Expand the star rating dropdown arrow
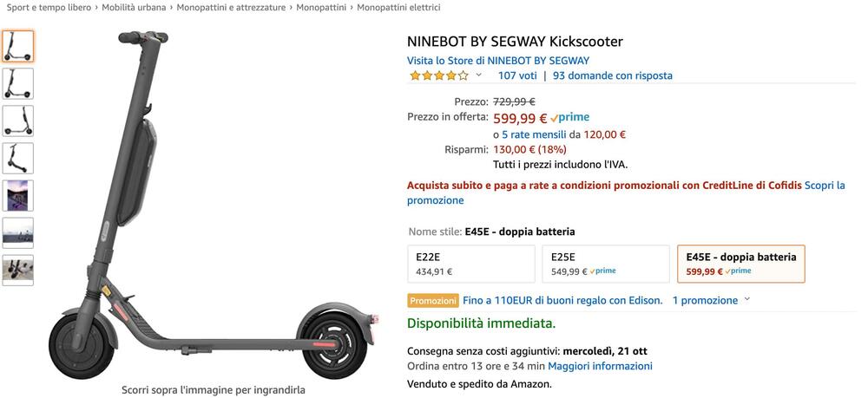This screenshot has height=398, width=868. (x=479, y=75)
